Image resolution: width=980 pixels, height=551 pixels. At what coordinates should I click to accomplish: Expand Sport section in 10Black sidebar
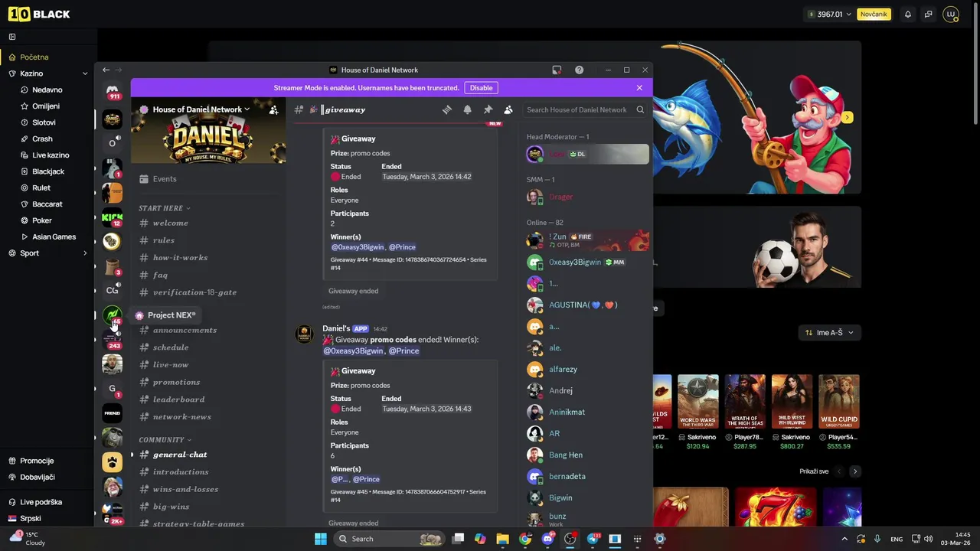click(x=85, y=253)
